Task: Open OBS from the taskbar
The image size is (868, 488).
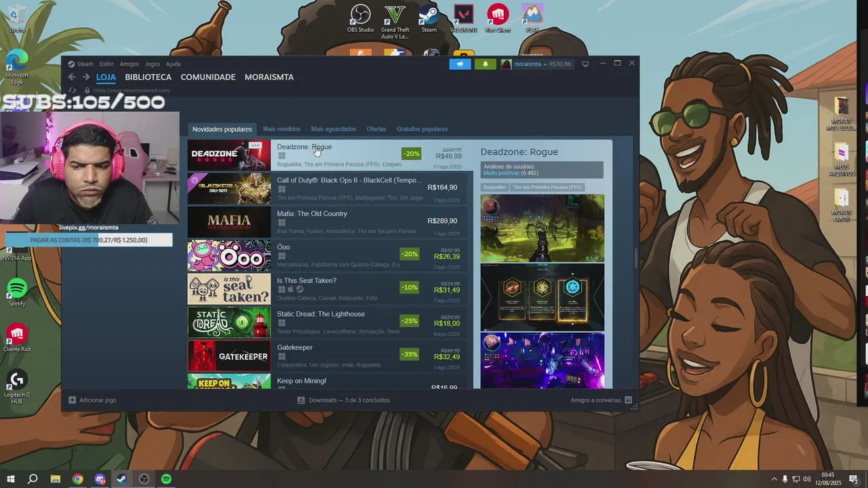Action: (x=144, y=479)
